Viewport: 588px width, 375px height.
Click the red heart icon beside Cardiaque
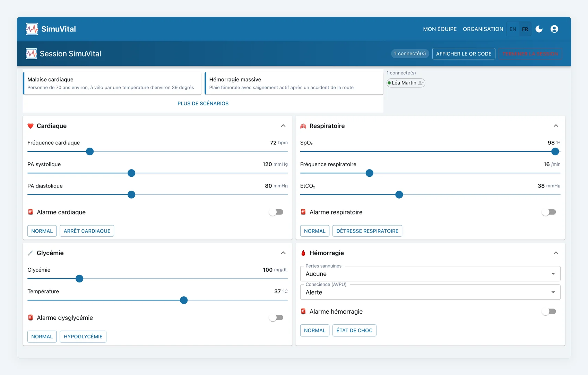(x=31, y=126)
